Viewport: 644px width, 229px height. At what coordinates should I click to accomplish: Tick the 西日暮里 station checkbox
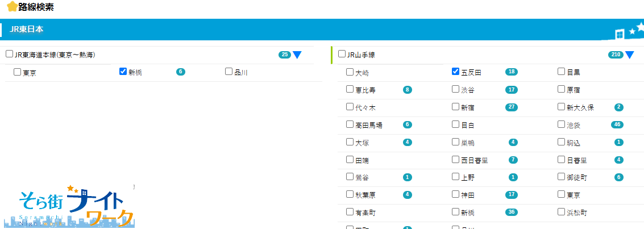coord(455,159)
